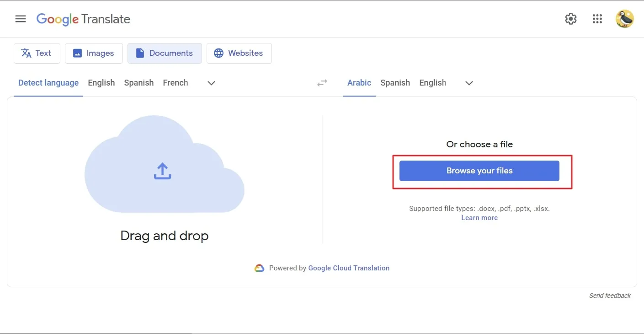644x334 pixels.
Task: Select Detect language as source
Action: point(48,83)
